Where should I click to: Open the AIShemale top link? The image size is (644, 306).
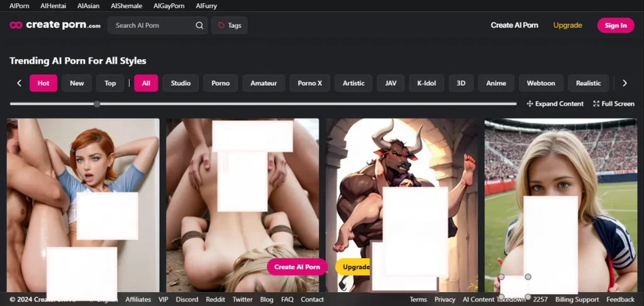[x=126, y=6]
